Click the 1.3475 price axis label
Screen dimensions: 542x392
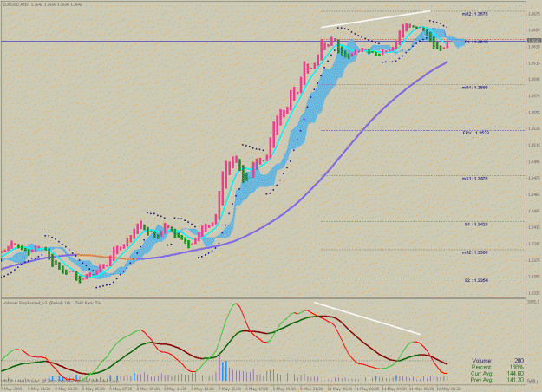[x=534, y=178]
